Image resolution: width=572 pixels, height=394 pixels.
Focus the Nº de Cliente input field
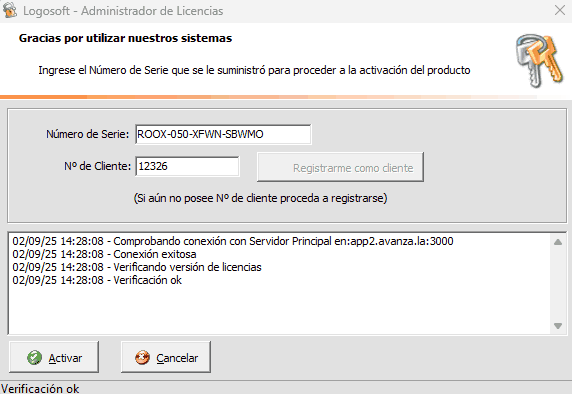[187, 166]
